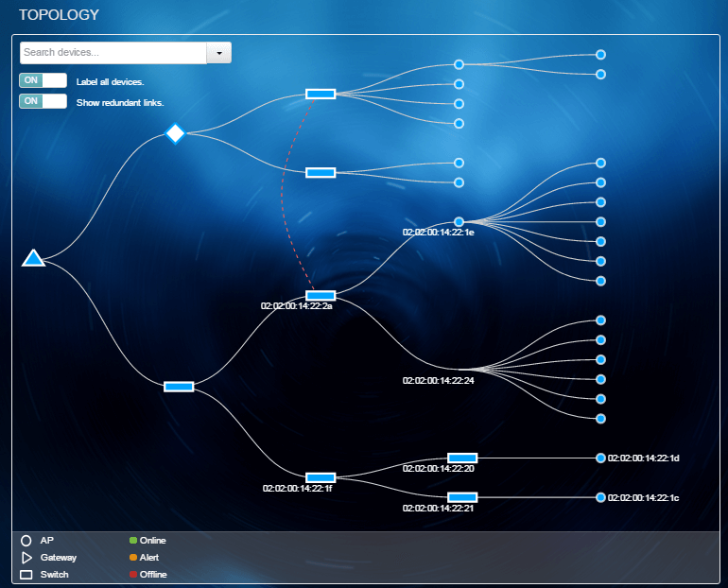Turn off Show redundant links toggle
The height and width of the screenshot is (588, 728).
[x=43, y=101]
